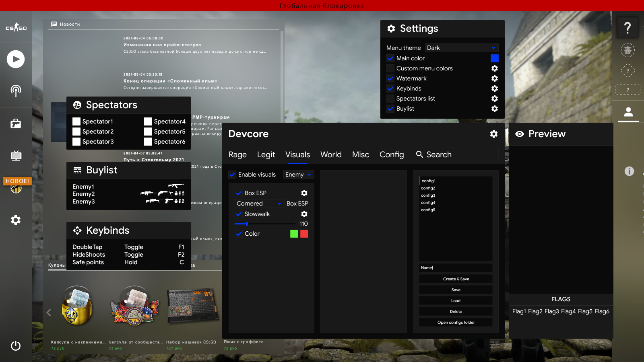Switch to the World tab
This screenshot has width=644, height=362.
tap(331, 155)
